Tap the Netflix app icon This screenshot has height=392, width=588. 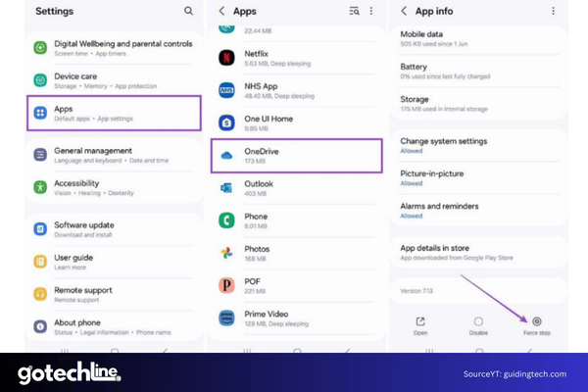click(226, 58)
